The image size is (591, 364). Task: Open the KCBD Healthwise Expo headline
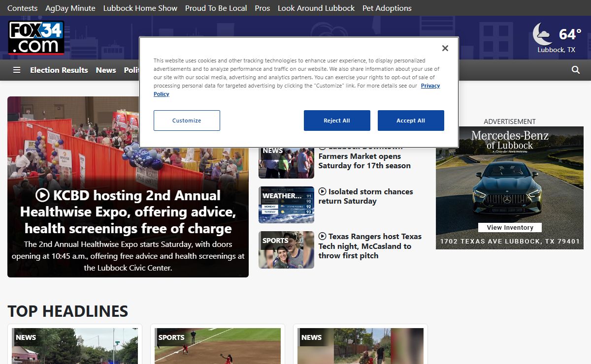pos(128,212)
